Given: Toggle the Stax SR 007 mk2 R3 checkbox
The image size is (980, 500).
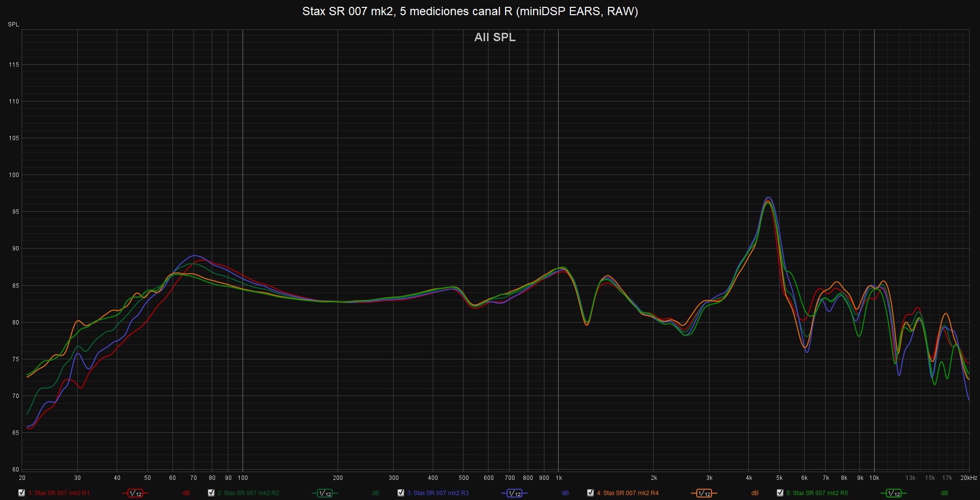Looking at the screenshot, I should point(401,493).
